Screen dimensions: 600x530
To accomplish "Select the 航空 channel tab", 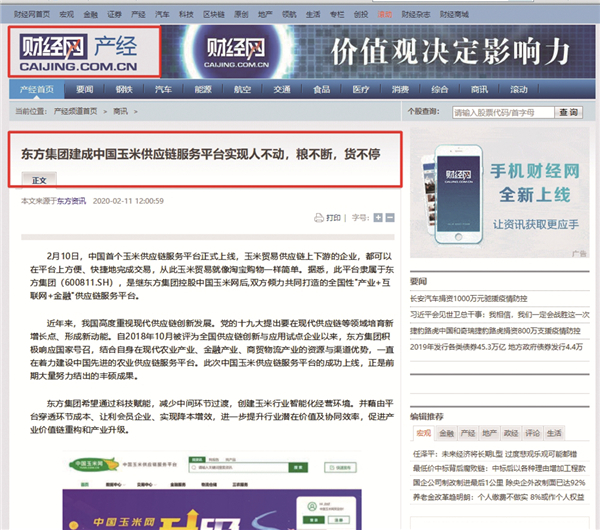I will [x=242, y=90].
